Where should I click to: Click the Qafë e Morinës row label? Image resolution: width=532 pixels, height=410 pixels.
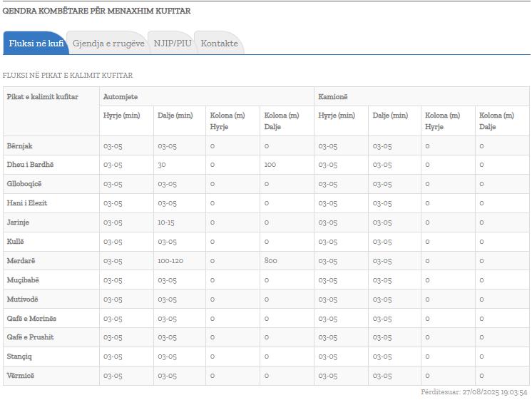(x=31, y=319)
